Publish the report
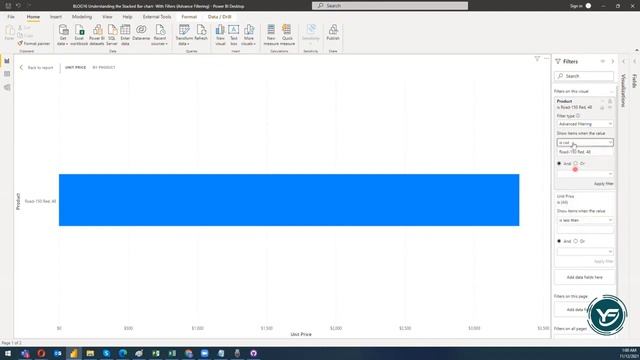The height and width of the screenshot is (360, 640). click(333, 33)
